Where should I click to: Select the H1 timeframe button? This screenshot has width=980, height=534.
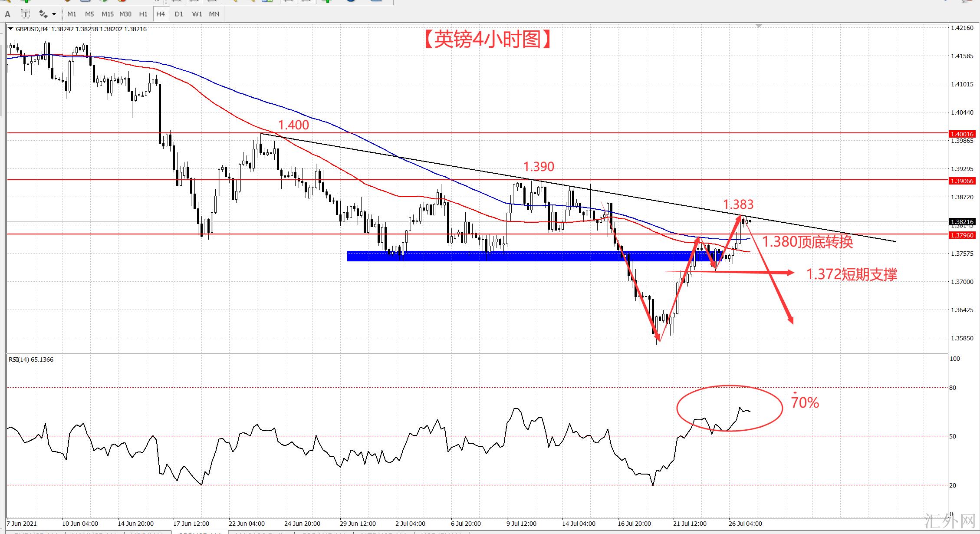point(143,14)
